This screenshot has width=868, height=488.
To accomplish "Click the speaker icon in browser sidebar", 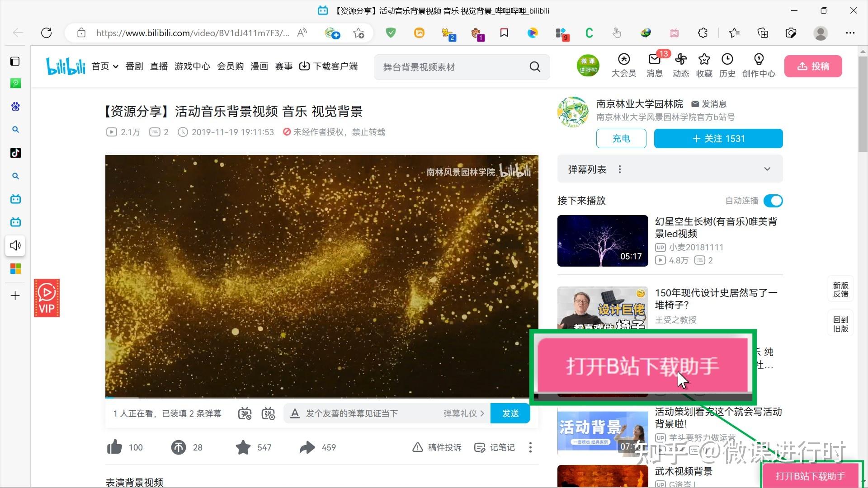I will (x=15, y=245).
